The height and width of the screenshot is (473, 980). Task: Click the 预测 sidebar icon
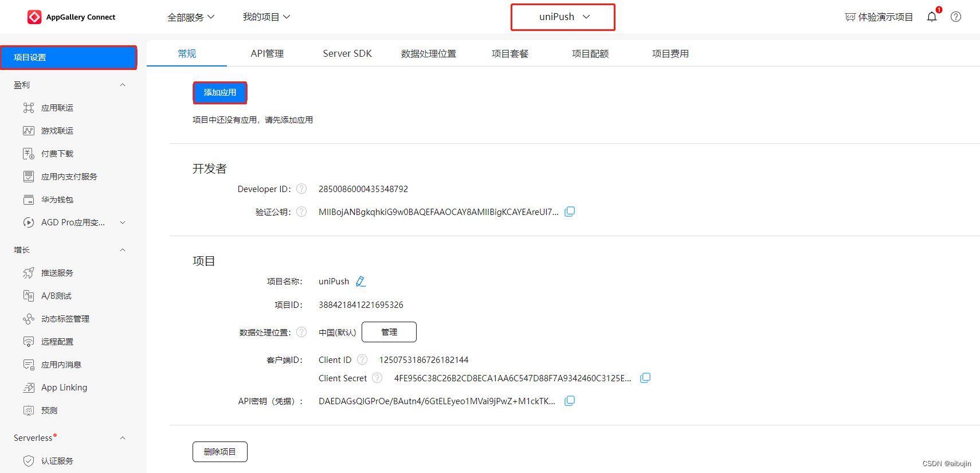(29, 411)
